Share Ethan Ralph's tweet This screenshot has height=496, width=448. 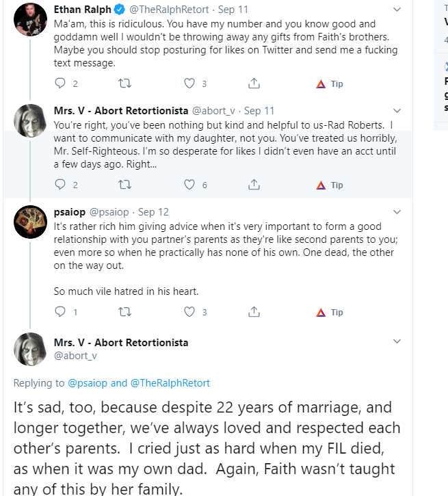coord(254,83)
